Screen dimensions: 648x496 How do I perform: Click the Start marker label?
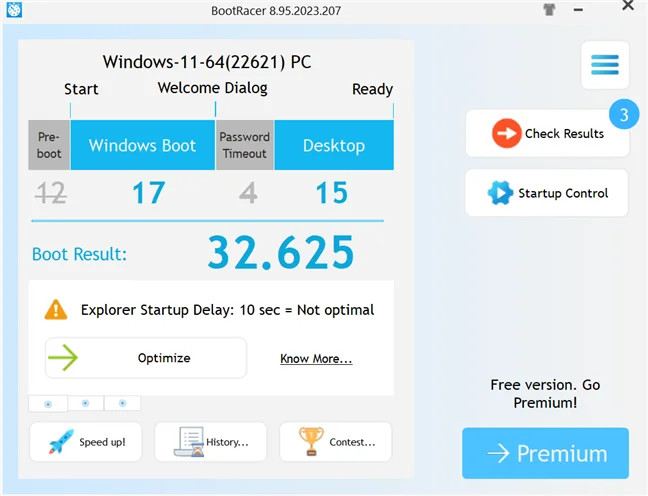coord(81,89)
